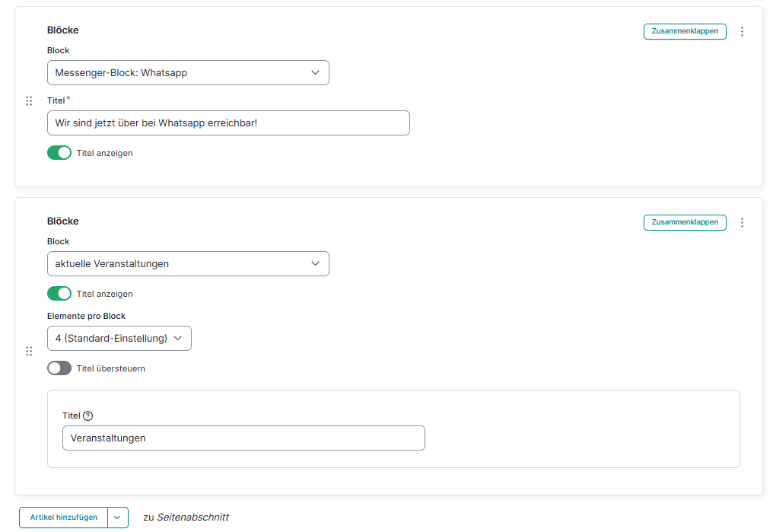The image size is (773, 532).
Task: Click the help icon next to Titel
Action: click(x=87, y=416)
